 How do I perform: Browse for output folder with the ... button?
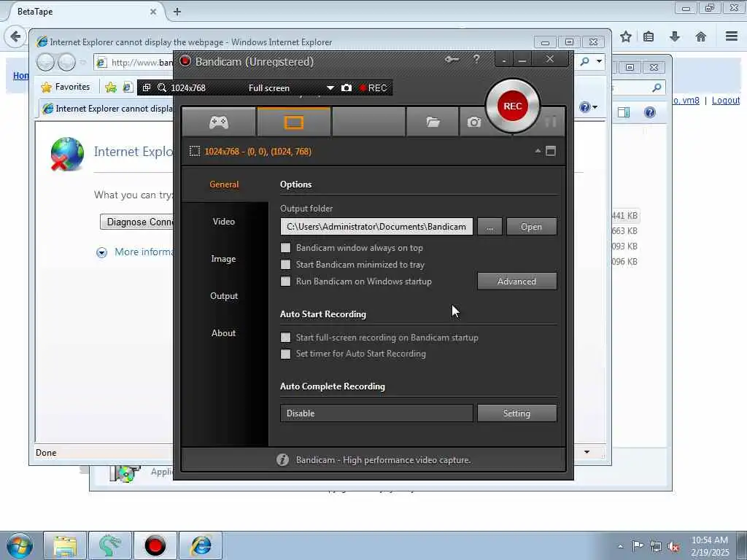tap(489, 227)
